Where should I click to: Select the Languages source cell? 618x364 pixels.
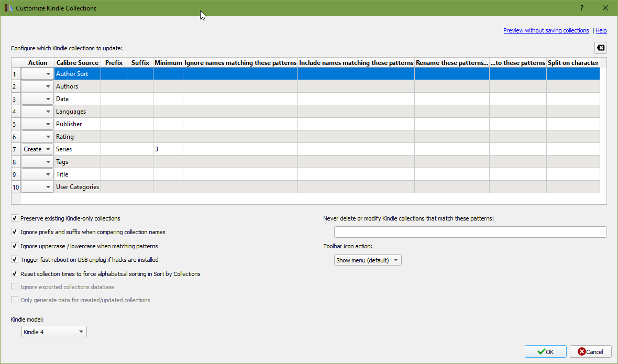click(x=78, y=112)
